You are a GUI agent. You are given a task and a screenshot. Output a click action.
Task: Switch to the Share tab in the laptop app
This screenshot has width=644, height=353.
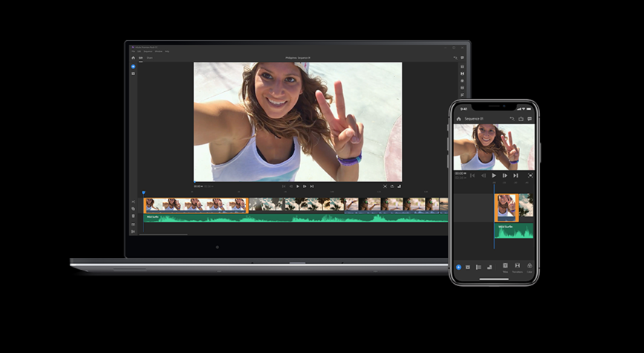tap(149, 57)
